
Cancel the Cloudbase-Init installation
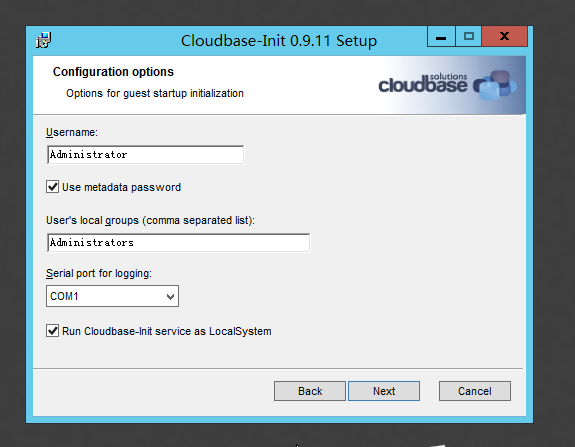(475, 391)
